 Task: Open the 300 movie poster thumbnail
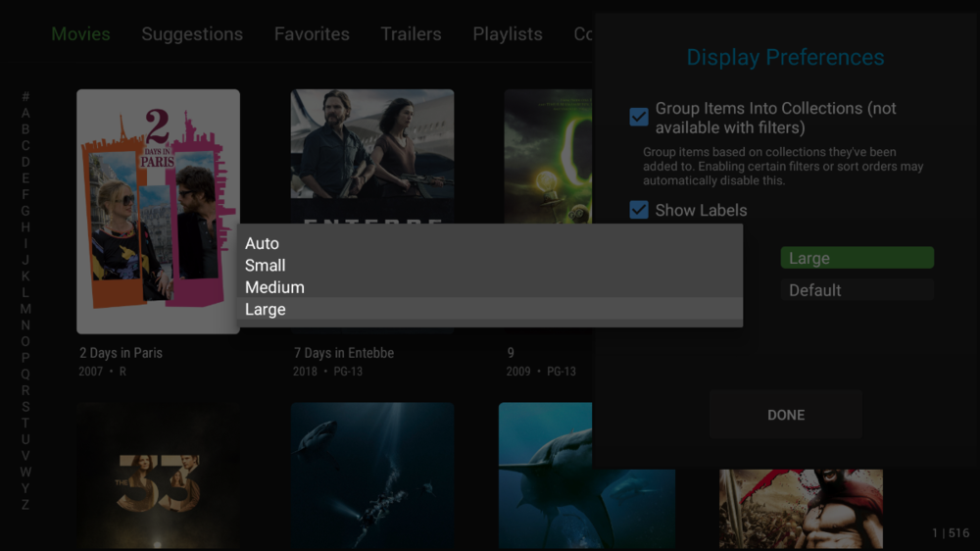pos(801,508)
